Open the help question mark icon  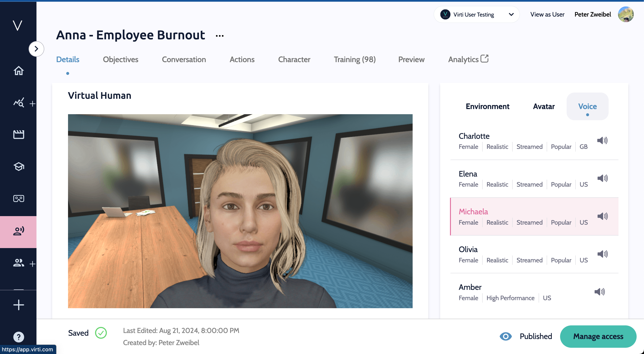(19, 337)
